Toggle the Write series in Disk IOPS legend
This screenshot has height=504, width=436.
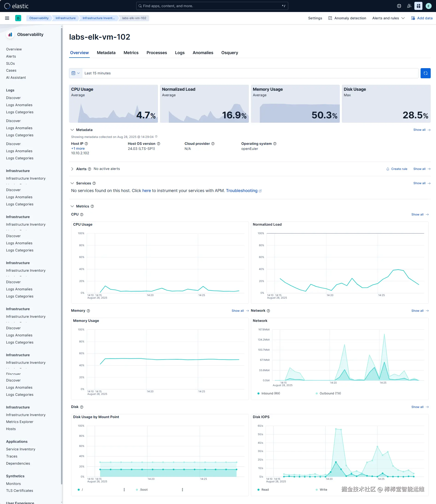tap(321, 489)
